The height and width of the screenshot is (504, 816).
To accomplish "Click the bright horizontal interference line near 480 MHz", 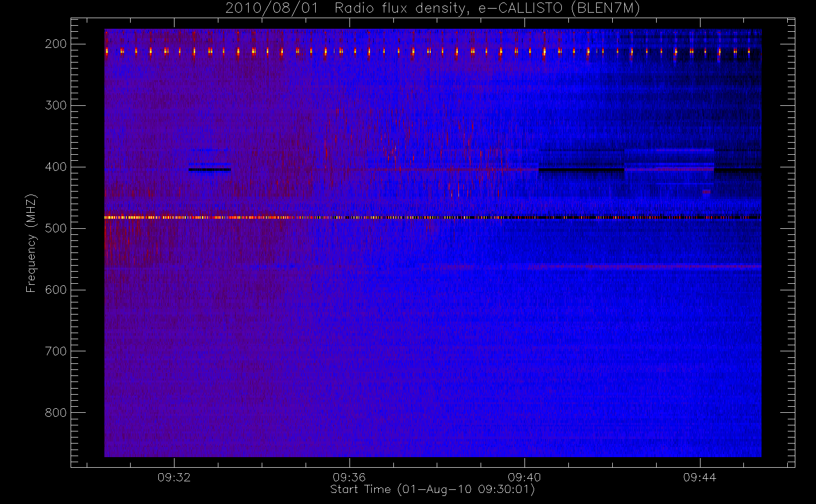I will [433, 217].
